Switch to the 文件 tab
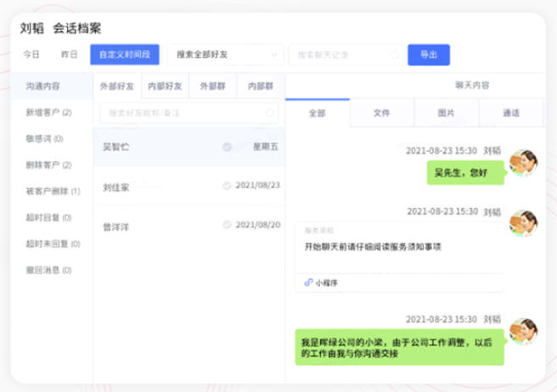Image resolution: width=557 pixels, height=392 pixels. click(x=381, y=112)
